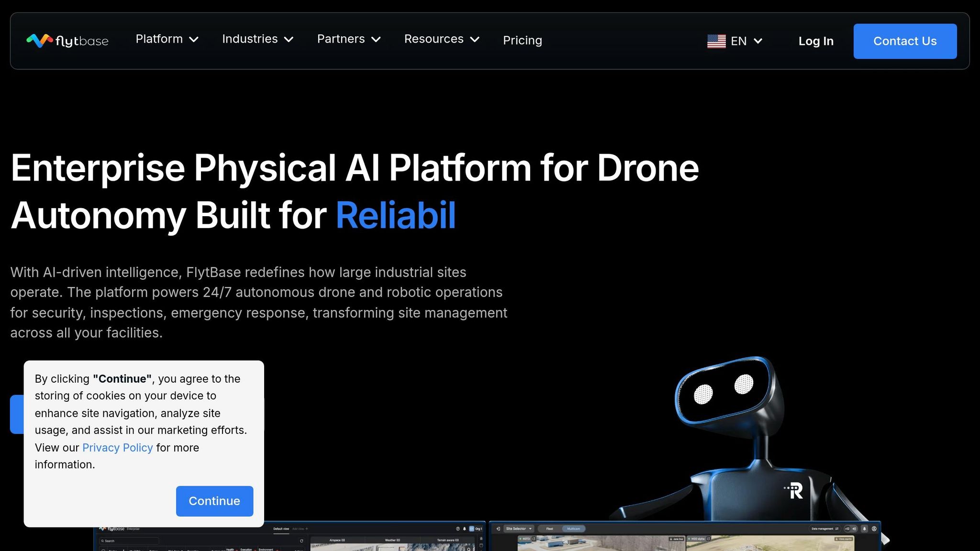Click the FlytBase logo in the navbar
This screenshot has width=980, height=551.
(x=67, y=41)
